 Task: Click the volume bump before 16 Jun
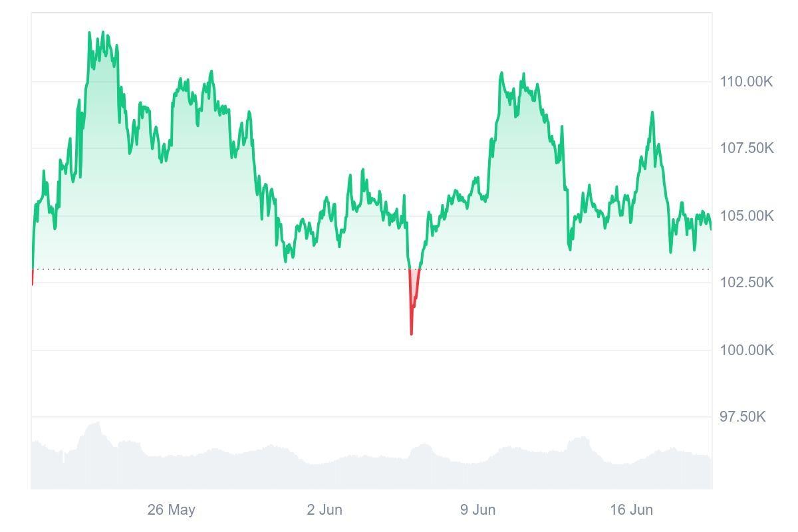pyautogui.click(x=581, y=438)
